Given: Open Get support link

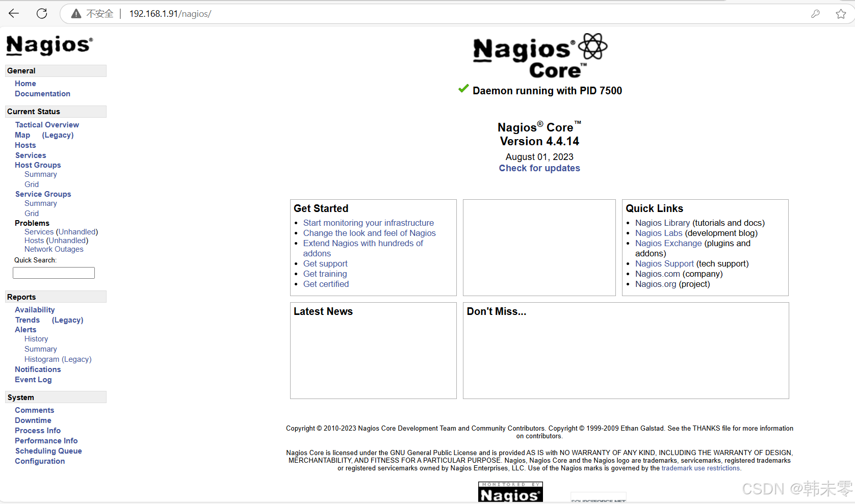Looking at the screenshot, I should point(325,263).
